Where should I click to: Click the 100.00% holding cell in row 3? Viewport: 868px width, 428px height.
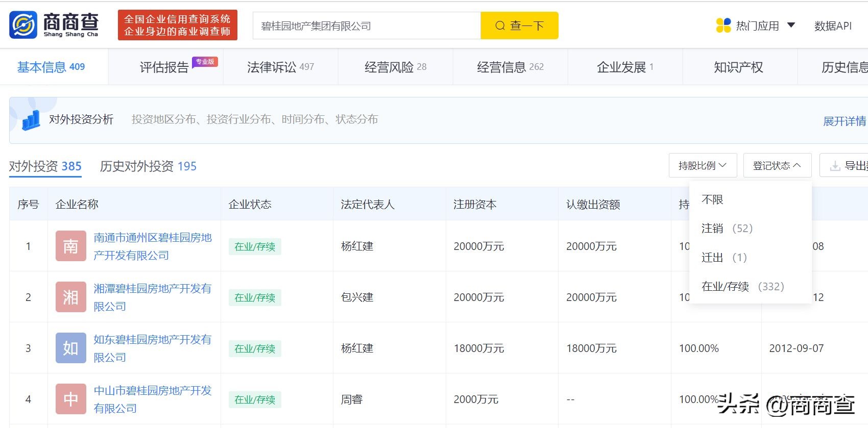point(699,348)
